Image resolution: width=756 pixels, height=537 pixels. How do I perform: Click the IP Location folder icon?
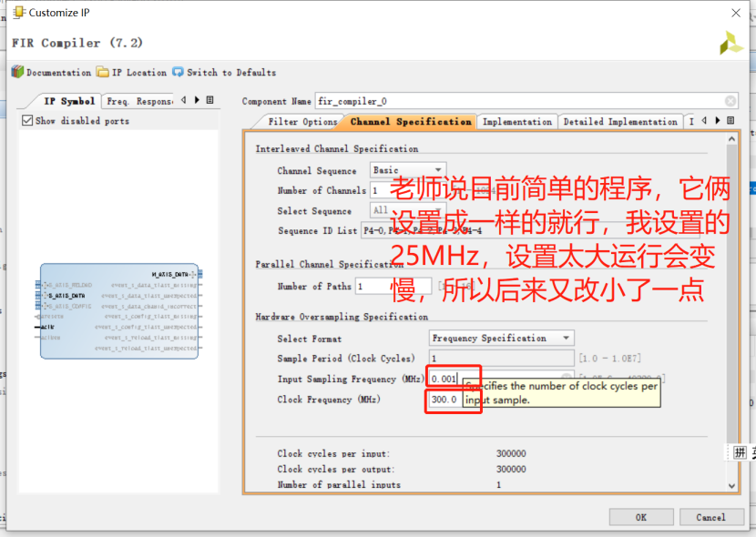(x=102, y=72)
